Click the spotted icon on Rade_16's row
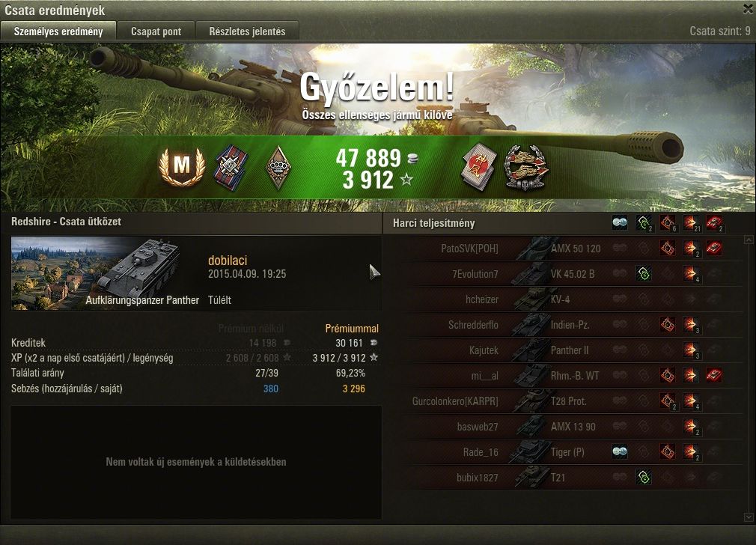 620,452
